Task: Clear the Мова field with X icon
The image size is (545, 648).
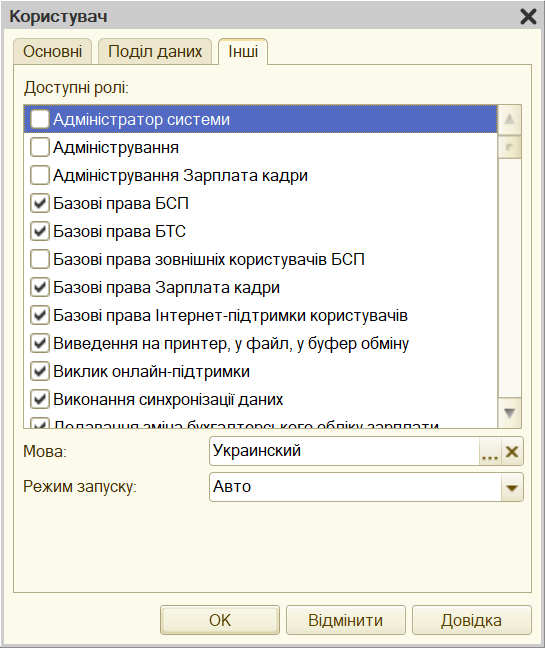Action: [x=512, y=451]
